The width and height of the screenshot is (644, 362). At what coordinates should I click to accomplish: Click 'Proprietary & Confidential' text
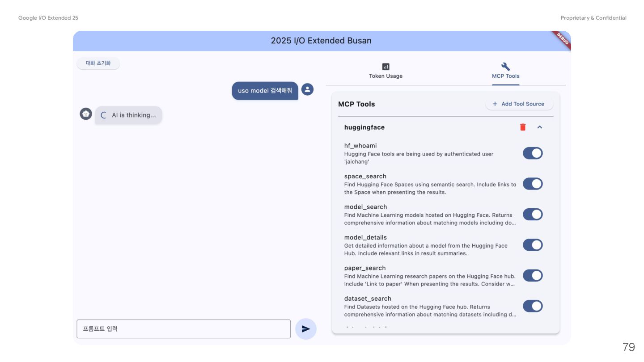point(593,18)
